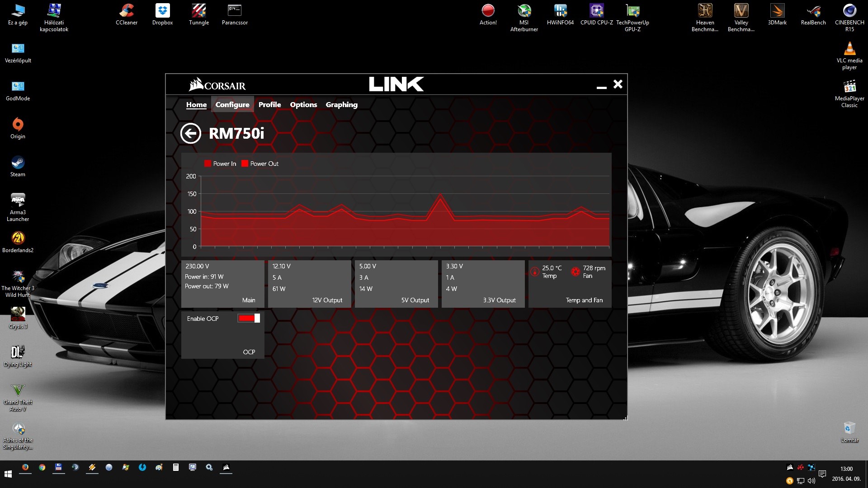This screenshot has width=868, height=488.
Task: Click the Windows Start button
Action: (x=8, y=474)
